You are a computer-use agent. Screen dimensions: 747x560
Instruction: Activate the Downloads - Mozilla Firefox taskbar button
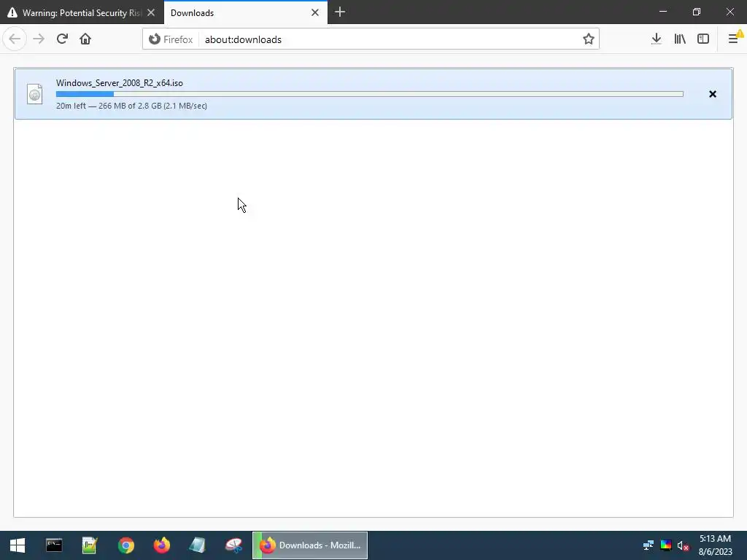tap(310, 545)
